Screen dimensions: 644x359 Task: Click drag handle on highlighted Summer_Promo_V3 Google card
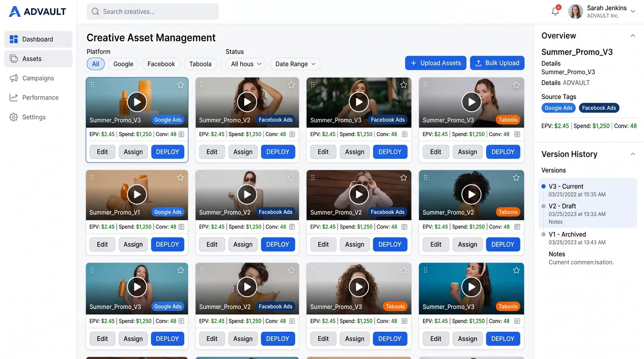pos(92,84)
